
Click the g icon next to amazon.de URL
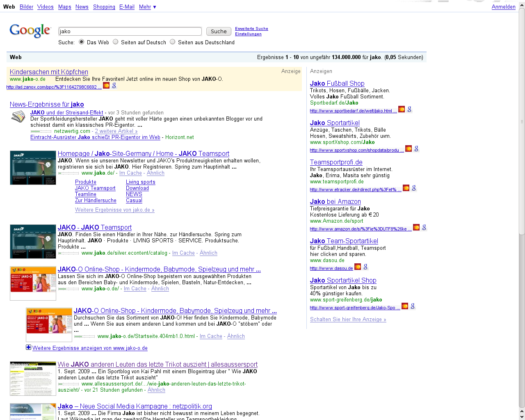pos(424,227)
